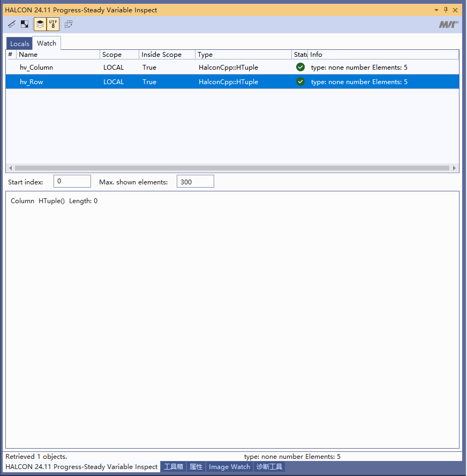Image resolution: width=467 pixels, height=476 pixels.
Task: Click the Name column header
Action: (x=58, y=55)
